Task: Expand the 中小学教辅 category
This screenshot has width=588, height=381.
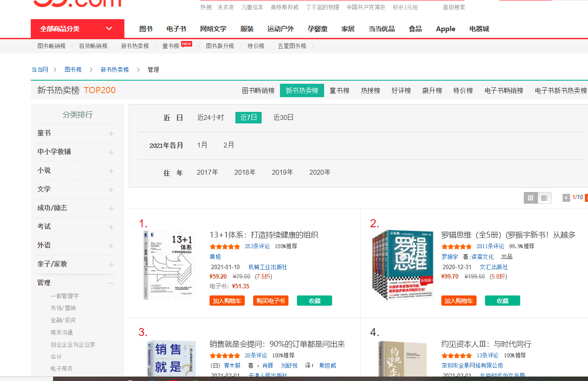Action: point(111,152)
